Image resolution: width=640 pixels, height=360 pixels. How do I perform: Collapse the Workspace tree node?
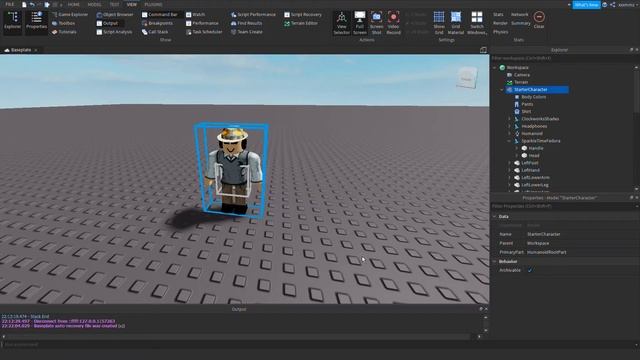point(495,67)
